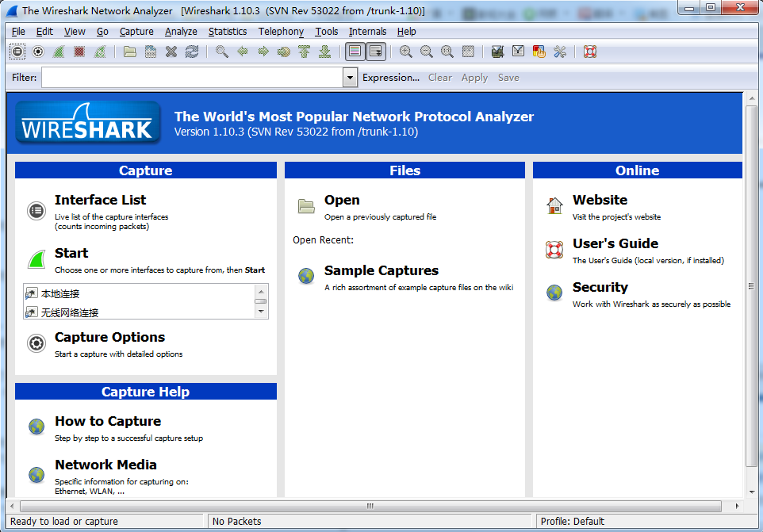Click the red stop capture toolbar icon

[79, 52]
